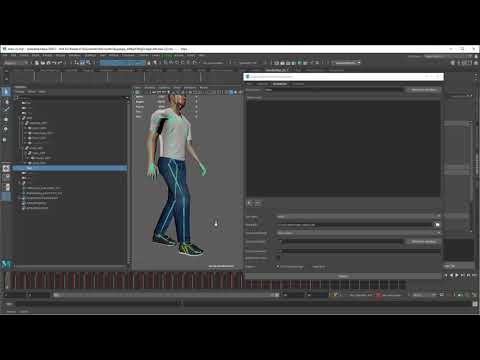Open the Outliner Display menu
This screenshot has width=480, height=360.
[x=20, y=92]
